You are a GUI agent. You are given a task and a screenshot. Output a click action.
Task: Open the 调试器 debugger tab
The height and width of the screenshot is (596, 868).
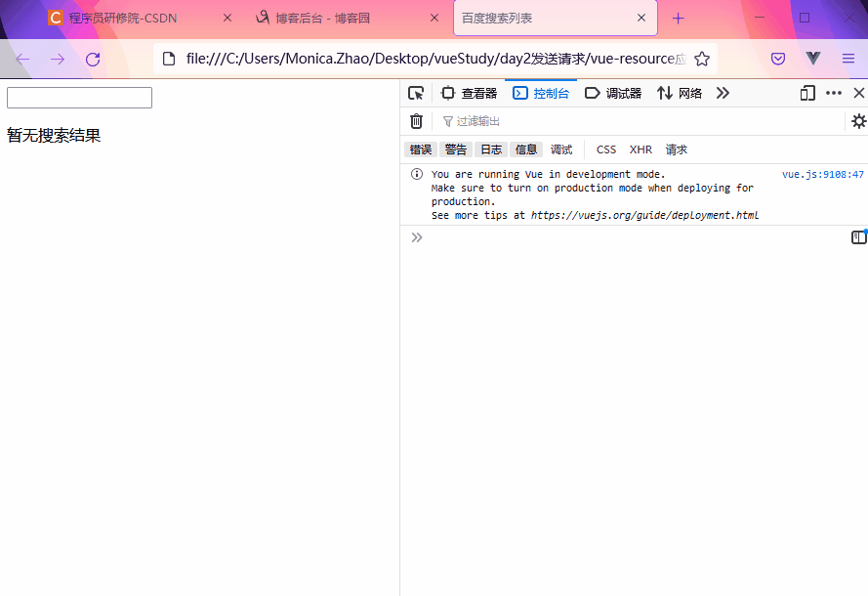coord(613,93)
